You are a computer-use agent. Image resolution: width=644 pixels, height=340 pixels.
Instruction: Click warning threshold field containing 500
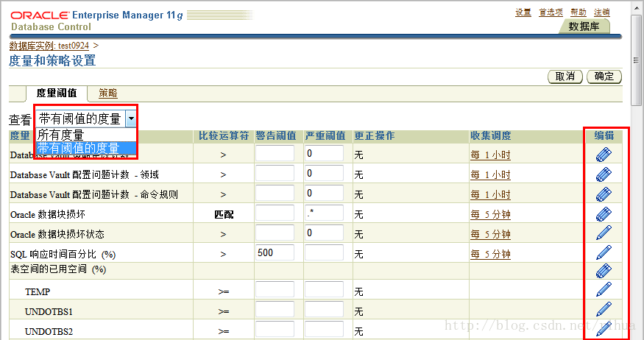tap(275, 252)
